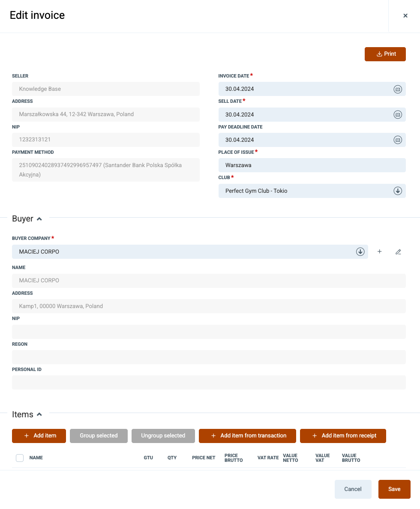
Task: Click Ungroup selected button
Action: click(x=163, y=436)
